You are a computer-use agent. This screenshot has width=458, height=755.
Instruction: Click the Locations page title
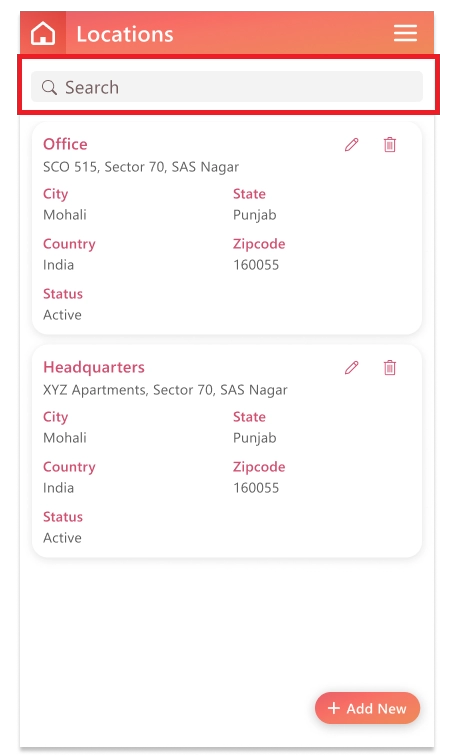(x=125, y=34)
